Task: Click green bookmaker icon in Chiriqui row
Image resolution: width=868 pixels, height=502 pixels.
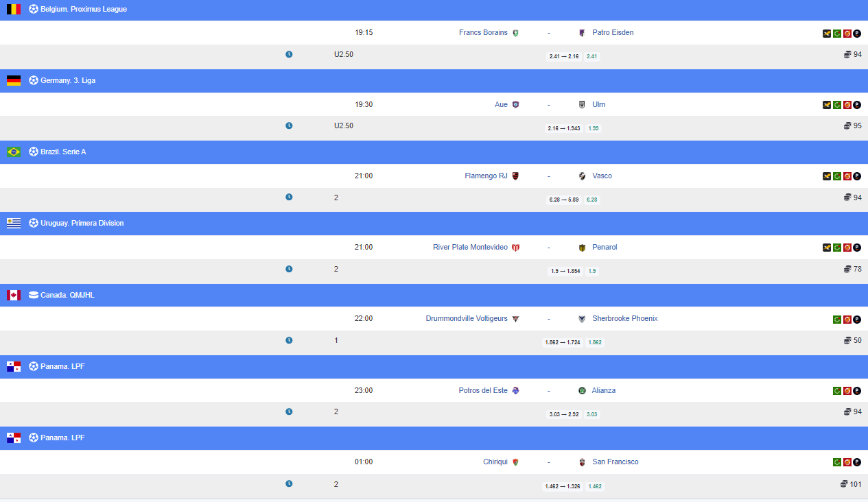Action: coord(837,462)
